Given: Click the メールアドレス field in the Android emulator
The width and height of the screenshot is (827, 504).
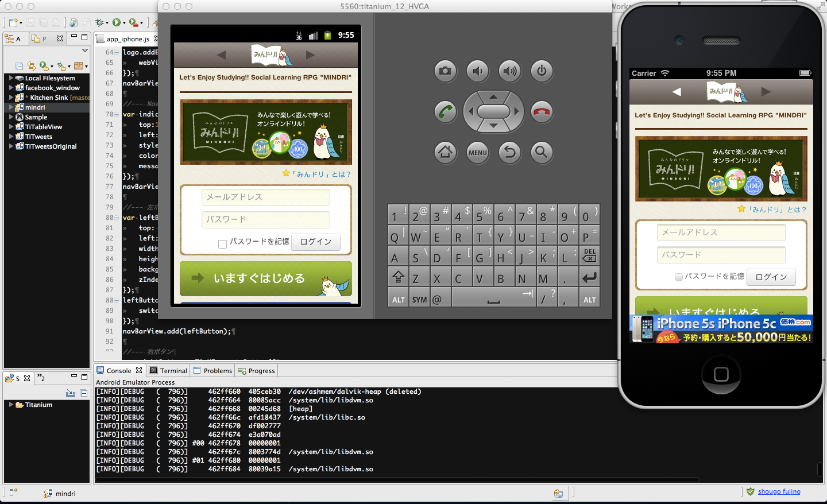Looking at the screenshot, I should 266,197.
